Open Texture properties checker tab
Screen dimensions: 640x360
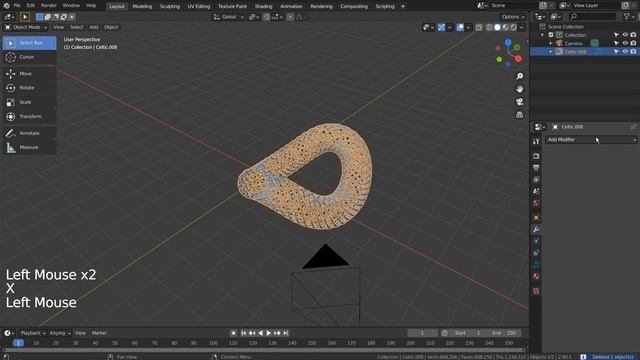pyautogui.click(x=536, y=291)
